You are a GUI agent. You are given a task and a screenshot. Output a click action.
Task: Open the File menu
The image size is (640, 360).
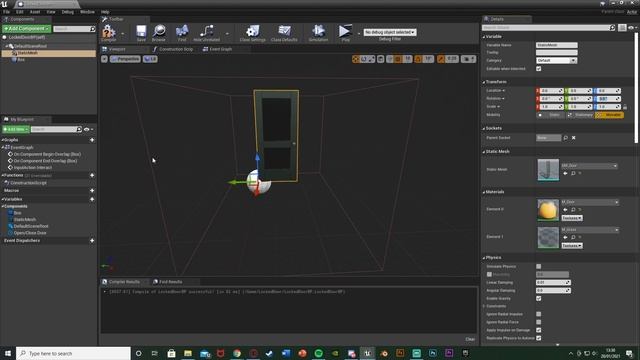tap(7, 12)
